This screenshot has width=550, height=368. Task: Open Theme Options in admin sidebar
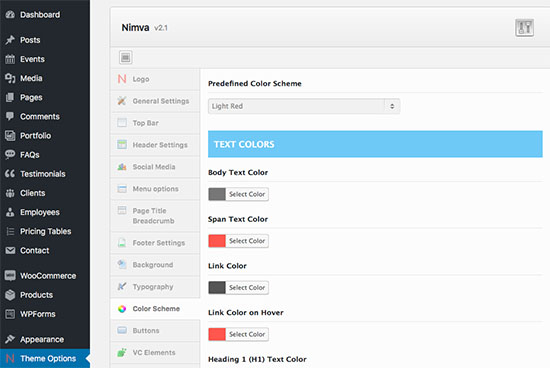point(45,359)
